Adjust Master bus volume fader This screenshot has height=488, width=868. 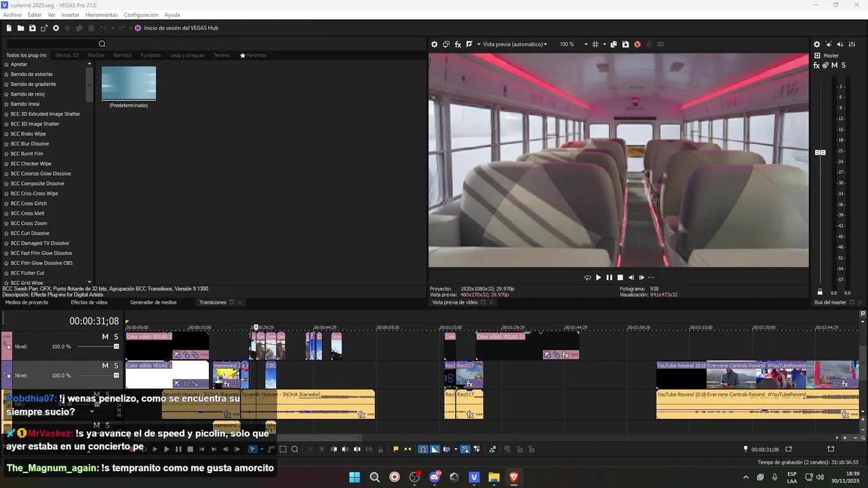pyautogui.click(x=820, y=152)
